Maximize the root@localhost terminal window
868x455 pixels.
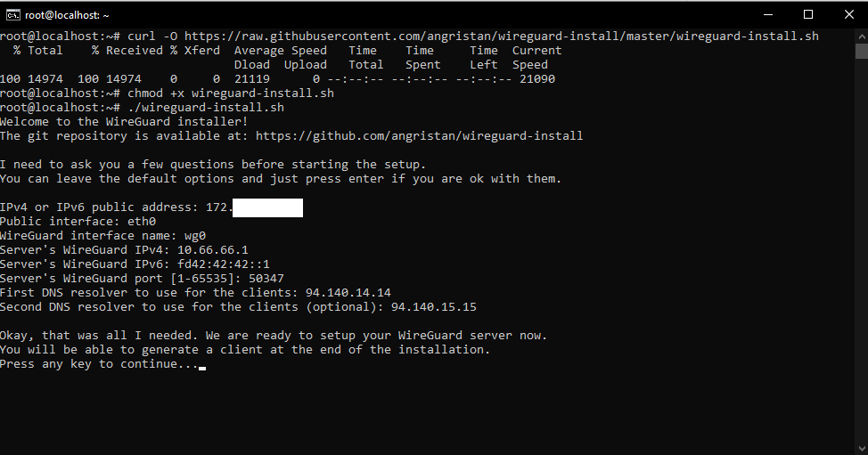coord(808,14)
